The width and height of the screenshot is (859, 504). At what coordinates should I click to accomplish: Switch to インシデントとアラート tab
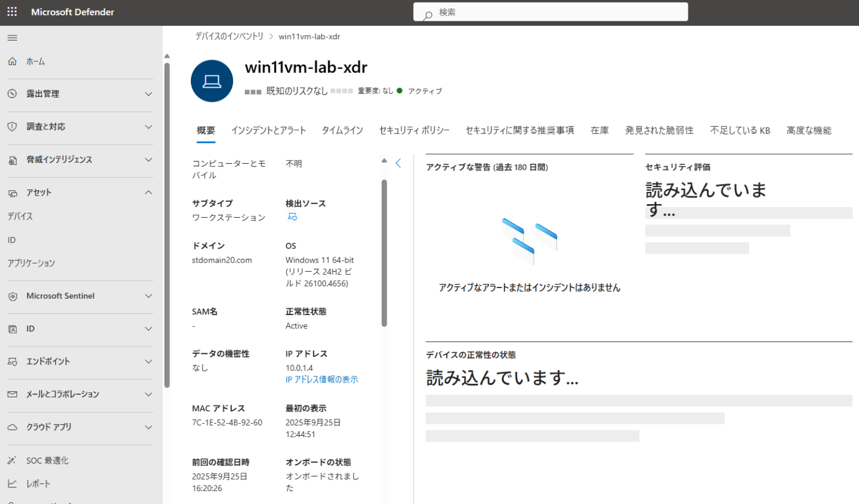(x=269, y=131)
